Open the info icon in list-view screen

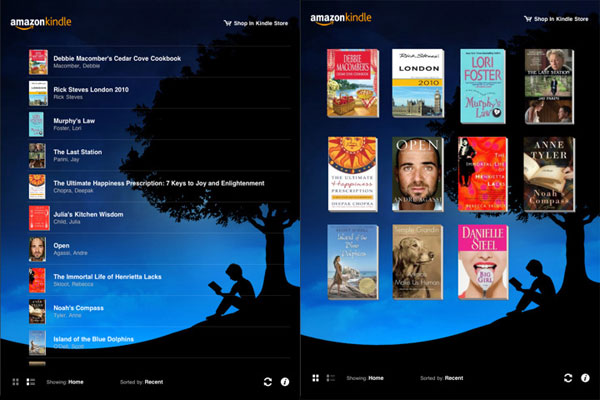point(285,381)
